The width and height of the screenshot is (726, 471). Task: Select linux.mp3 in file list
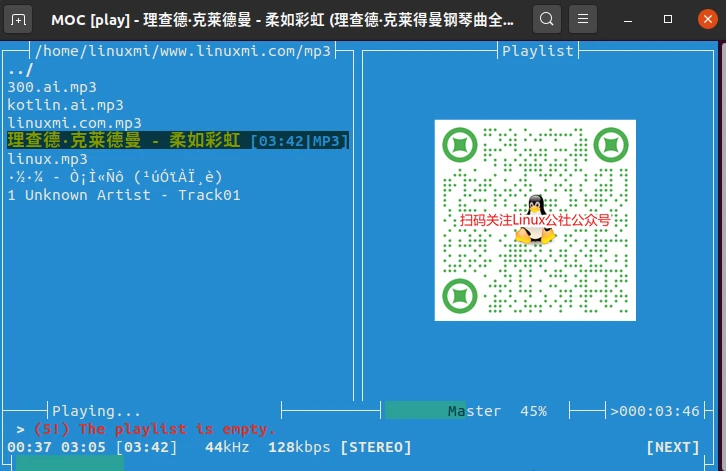coord(48,159)
